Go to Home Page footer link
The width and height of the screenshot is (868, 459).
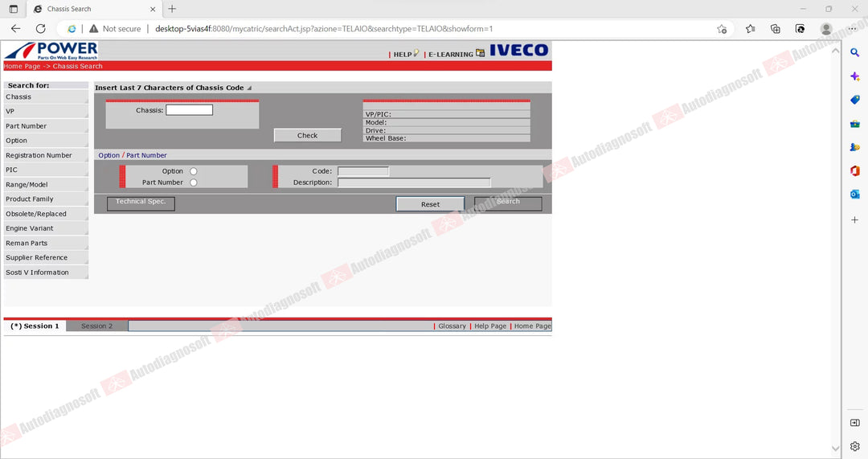[533, 326]
